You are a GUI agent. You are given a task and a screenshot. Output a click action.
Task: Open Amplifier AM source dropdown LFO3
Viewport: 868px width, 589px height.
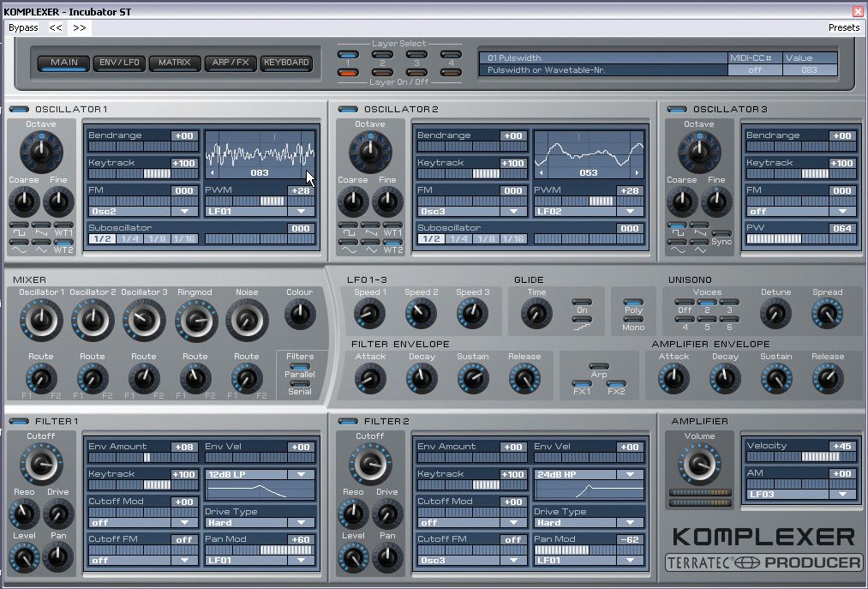tap(800, 494)
